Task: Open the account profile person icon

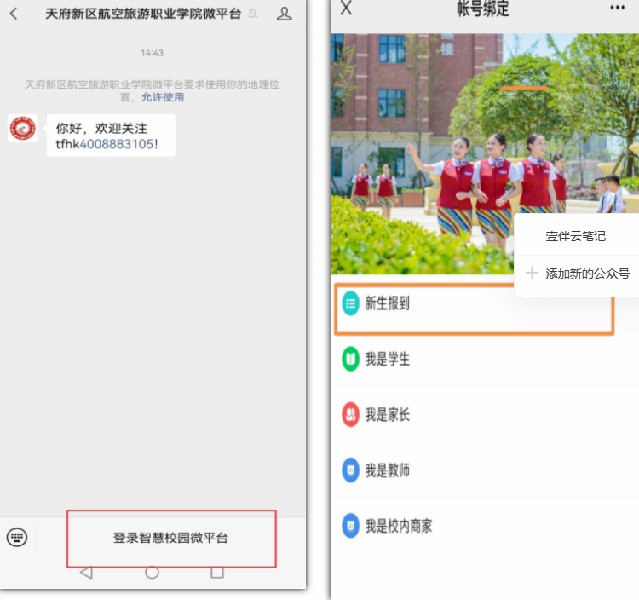Action: point(284,14)
